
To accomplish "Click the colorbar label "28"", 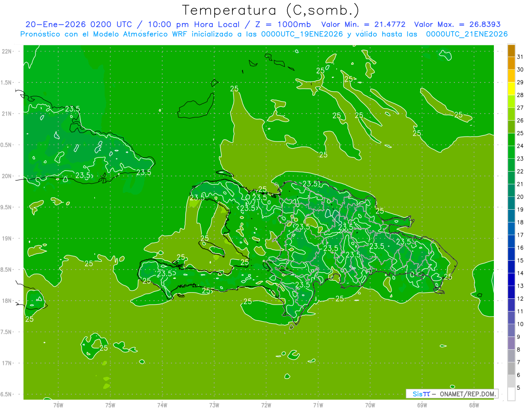I will coord(520,95).
